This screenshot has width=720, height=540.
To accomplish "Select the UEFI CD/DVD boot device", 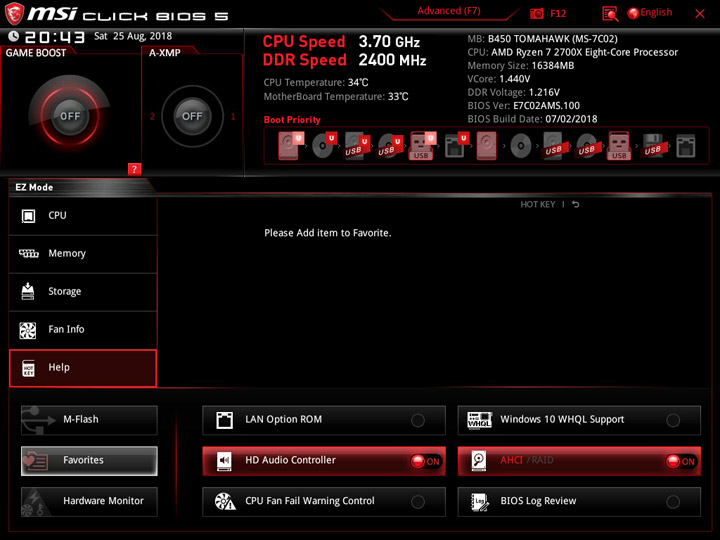I will click(x=324, y=146).
